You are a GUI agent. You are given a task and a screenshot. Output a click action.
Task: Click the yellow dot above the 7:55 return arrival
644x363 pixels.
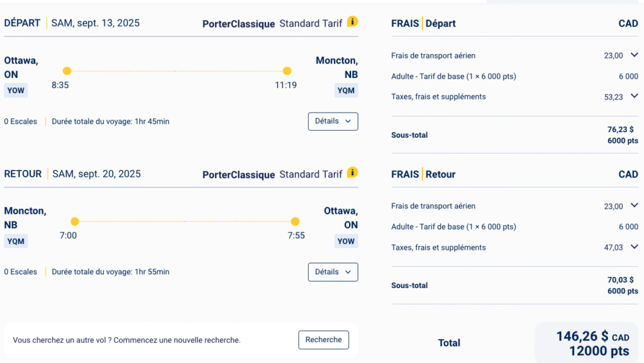[295, 221]
